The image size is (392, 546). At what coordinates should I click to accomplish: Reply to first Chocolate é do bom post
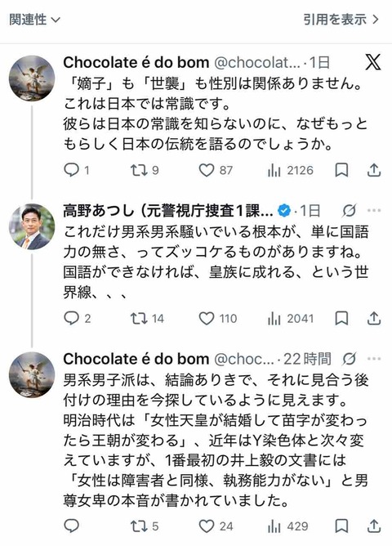coord(77,170)
